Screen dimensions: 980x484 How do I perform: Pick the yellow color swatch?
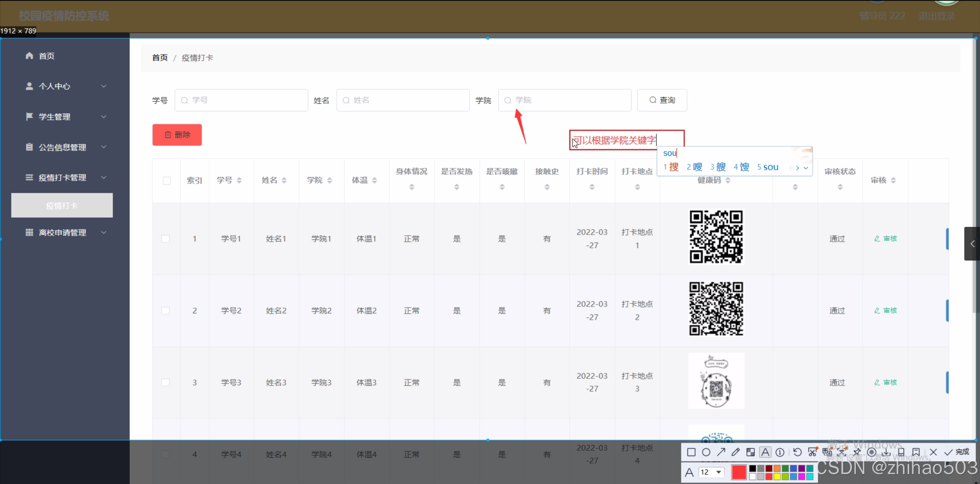click(x=777, y=476)
